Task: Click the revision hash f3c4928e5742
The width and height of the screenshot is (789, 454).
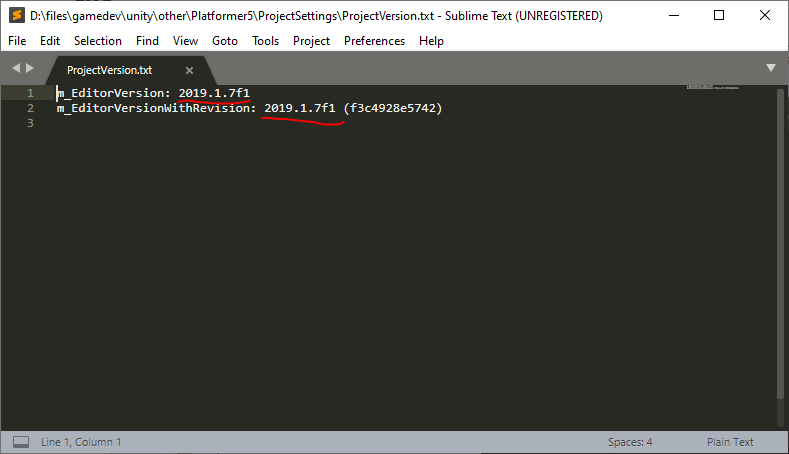Action: [x=392, y=108]
